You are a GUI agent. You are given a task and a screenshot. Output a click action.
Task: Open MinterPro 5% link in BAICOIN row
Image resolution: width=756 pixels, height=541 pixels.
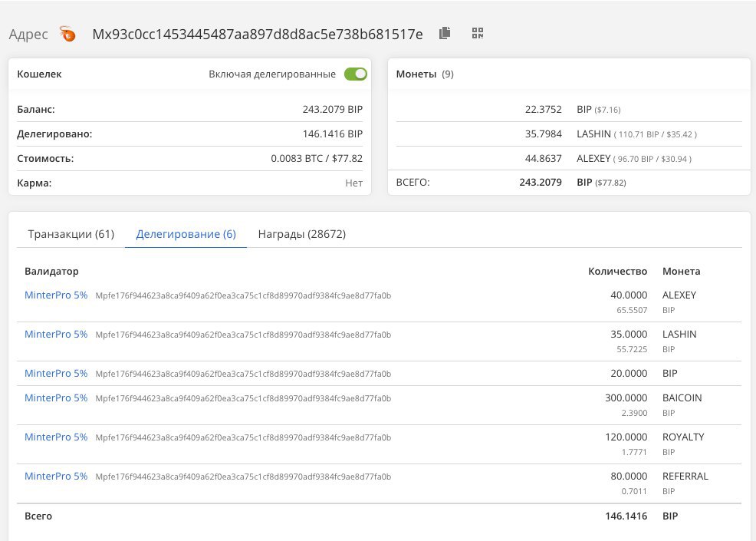click(x=56, y=398)
